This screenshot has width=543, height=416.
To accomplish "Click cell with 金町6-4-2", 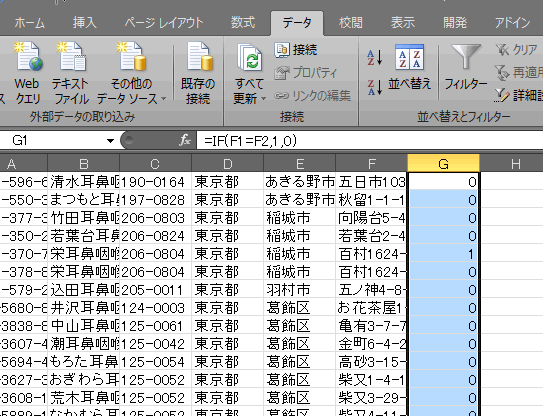I will coord(372,344).
